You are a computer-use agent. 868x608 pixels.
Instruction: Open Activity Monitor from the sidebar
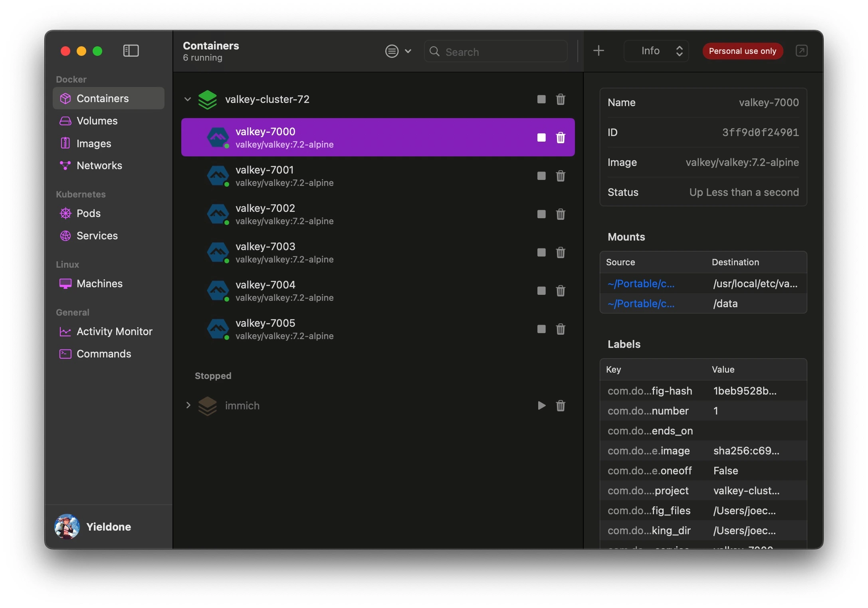point(114,332)
